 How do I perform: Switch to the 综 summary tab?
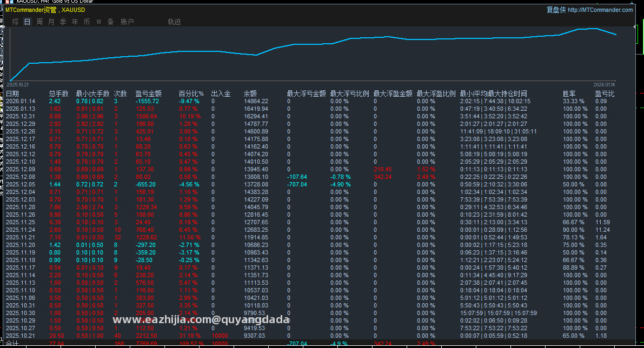[16, 22]
